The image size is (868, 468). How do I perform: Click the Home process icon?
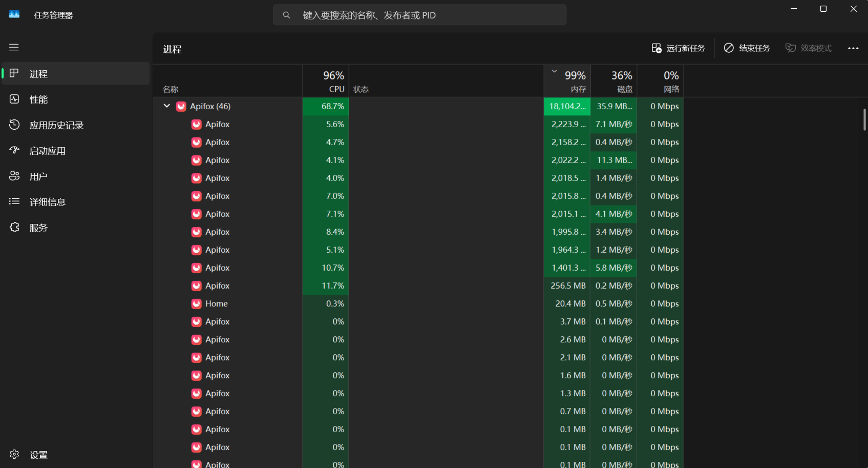pyautogui.click(x=196, y=304)
